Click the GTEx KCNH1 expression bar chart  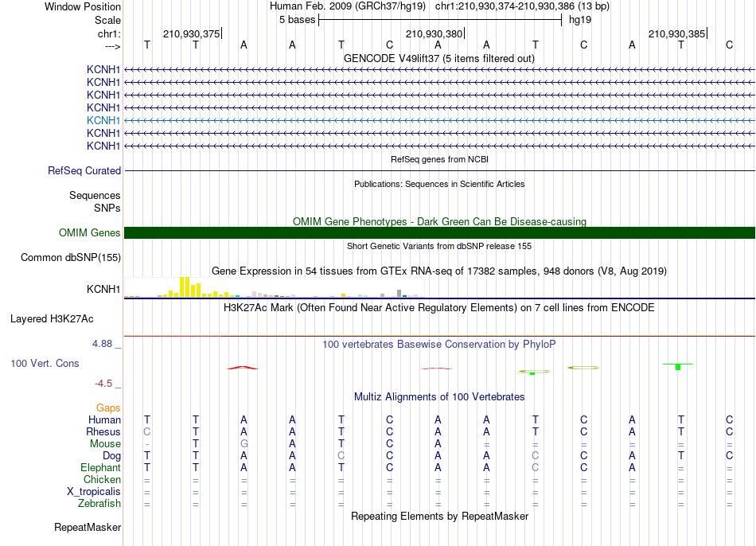coord(274,287)
